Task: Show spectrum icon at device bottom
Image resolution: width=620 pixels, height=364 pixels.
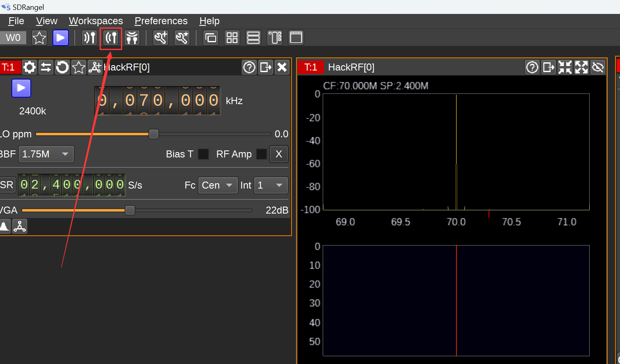Action: pos(5,226)
